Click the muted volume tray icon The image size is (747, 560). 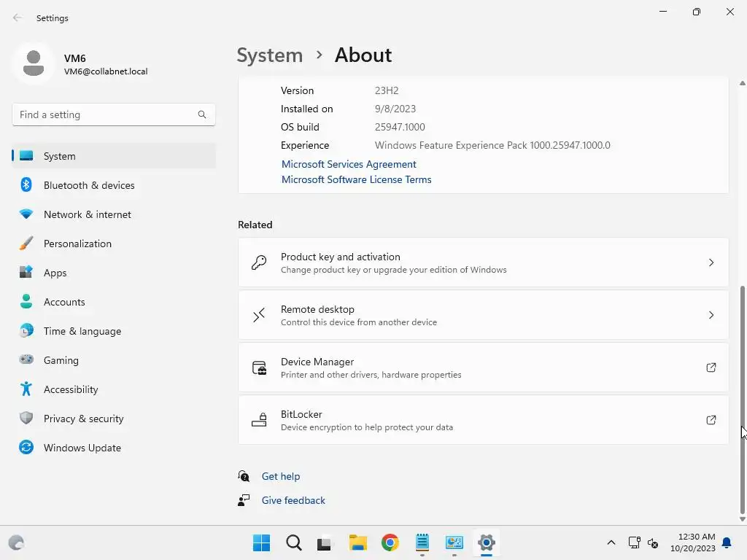tap(653, 542)
